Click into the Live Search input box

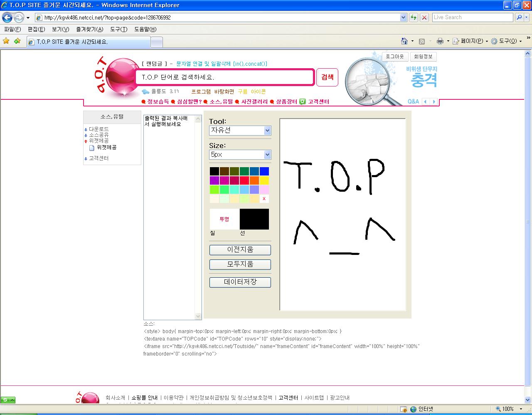(x=473, y=17)
